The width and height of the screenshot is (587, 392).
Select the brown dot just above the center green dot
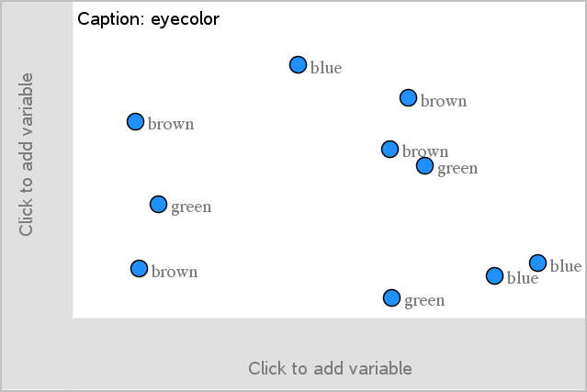tap(389, 149)
